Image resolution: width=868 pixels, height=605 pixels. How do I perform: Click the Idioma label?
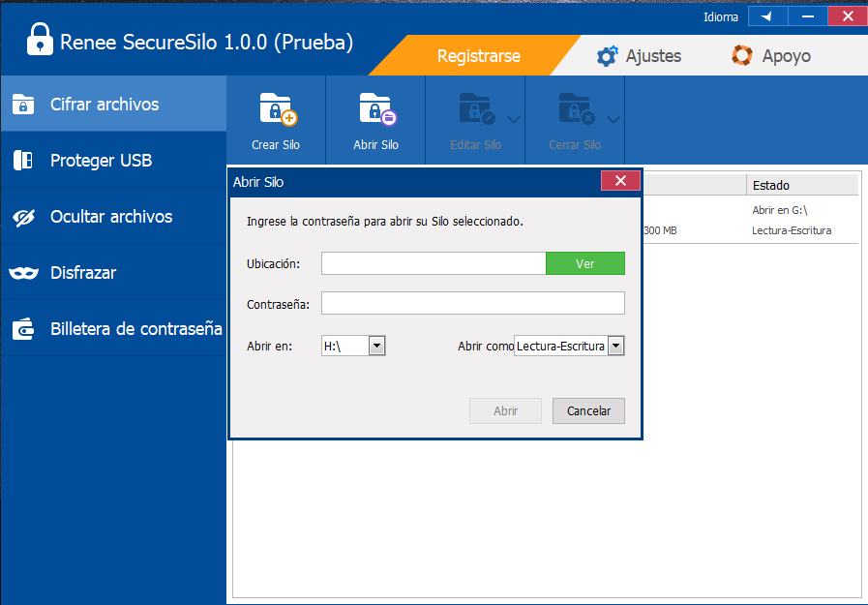pyautogui.click(x=721, y=17)
